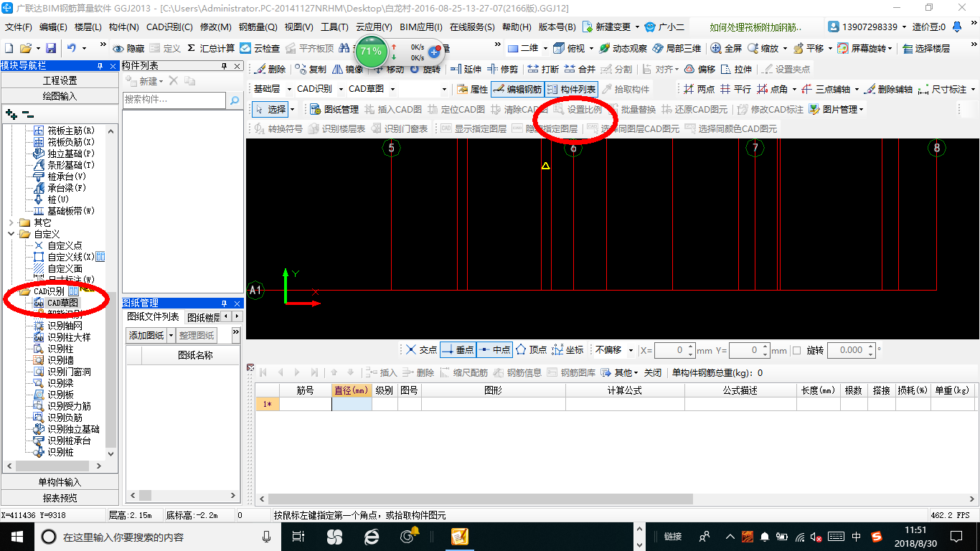Save project with the floppy disk icon
Viewport: 980px width, 551px height.
[x=51, y=48]
